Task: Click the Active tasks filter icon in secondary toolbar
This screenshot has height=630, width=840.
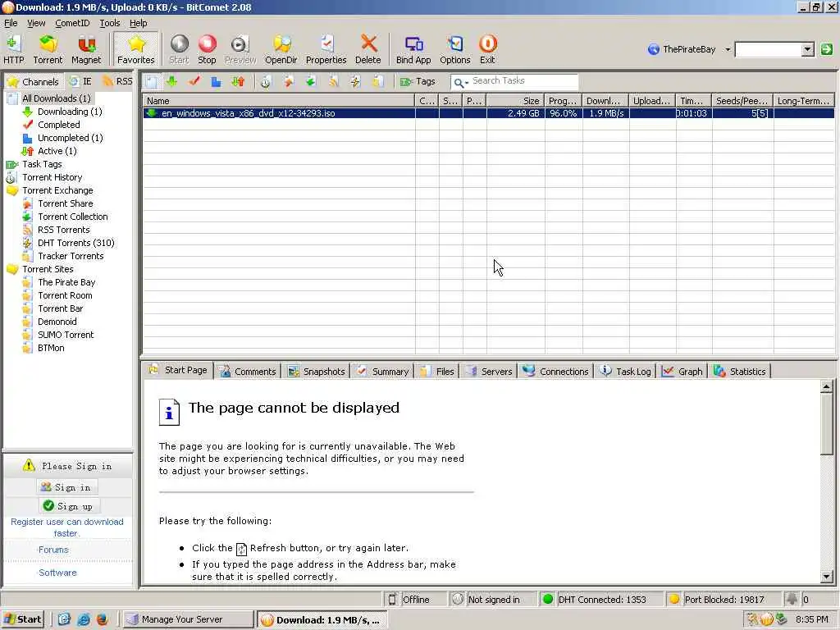Action: pos(238,81)
